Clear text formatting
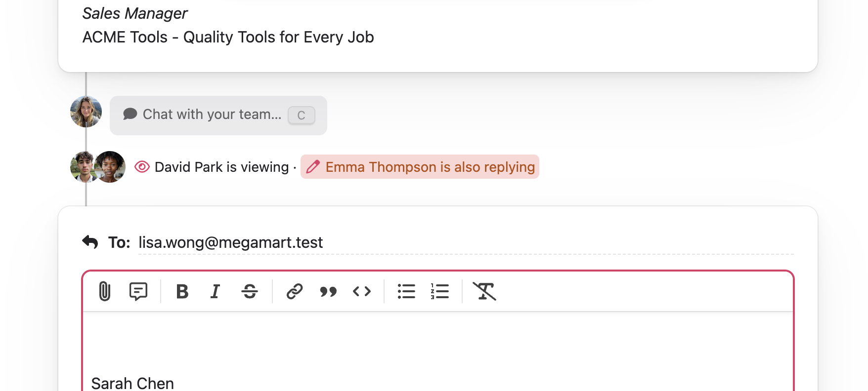Viewport: 868px width, 391px height. coord(484,291)
